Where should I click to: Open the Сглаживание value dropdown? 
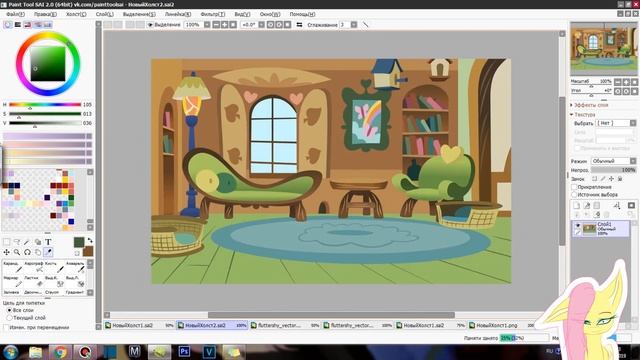coord(354,25)
